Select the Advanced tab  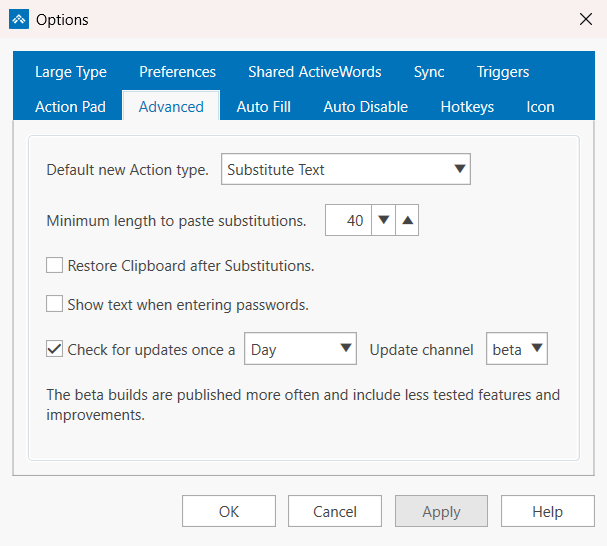coord(171,106)
